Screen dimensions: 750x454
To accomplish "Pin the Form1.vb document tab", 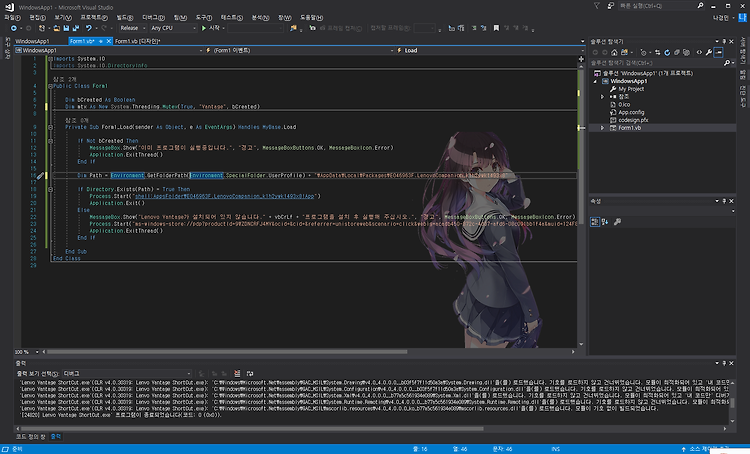I will (101, 42).
